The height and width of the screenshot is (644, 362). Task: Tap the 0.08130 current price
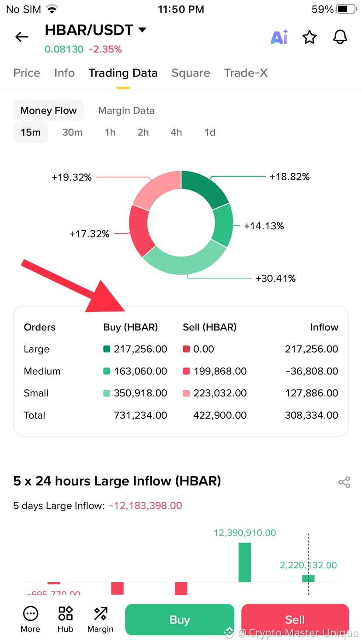64,49
